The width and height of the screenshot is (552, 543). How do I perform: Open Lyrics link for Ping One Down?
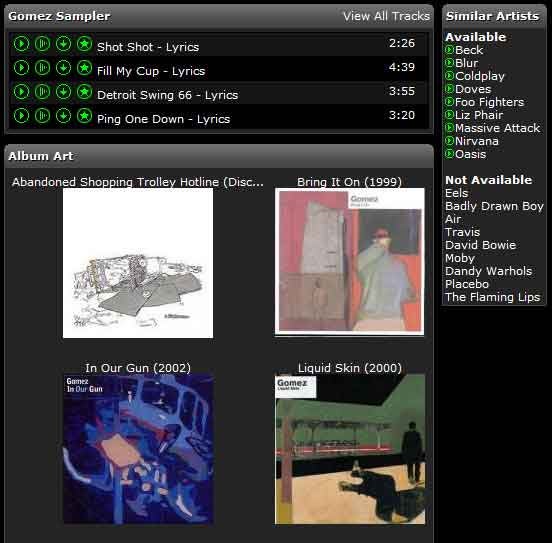pos(213,119)
